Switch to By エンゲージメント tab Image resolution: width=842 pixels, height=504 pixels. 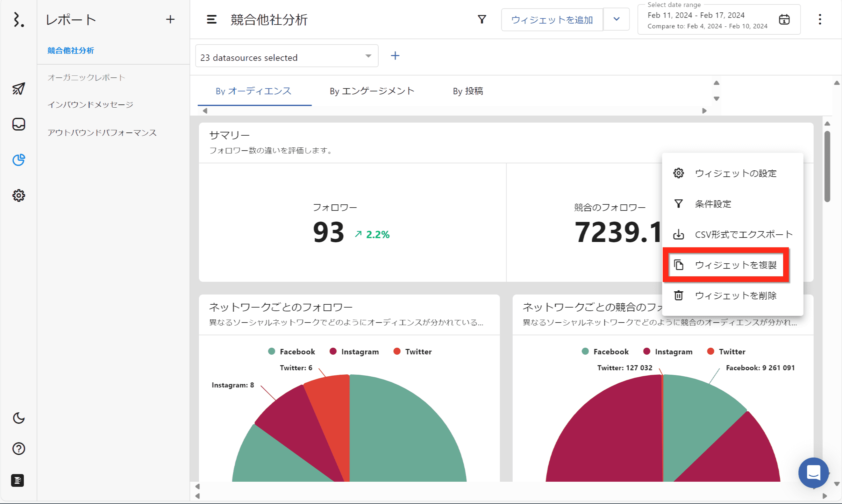pos(372,91)
